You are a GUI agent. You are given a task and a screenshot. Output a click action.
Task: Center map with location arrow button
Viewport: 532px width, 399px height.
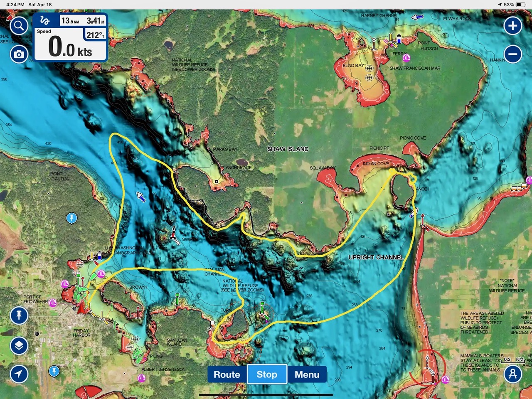click(x=19, y=374)
